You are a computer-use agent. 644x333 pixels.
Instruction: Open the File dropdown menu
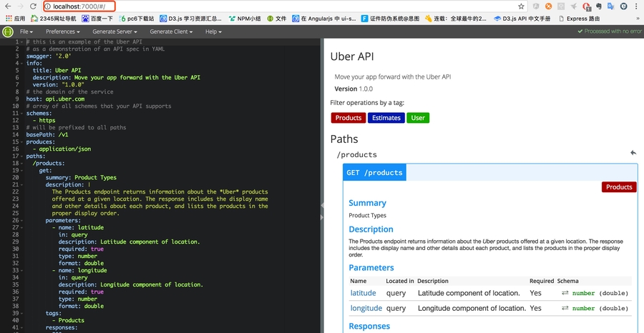[26, 31]
